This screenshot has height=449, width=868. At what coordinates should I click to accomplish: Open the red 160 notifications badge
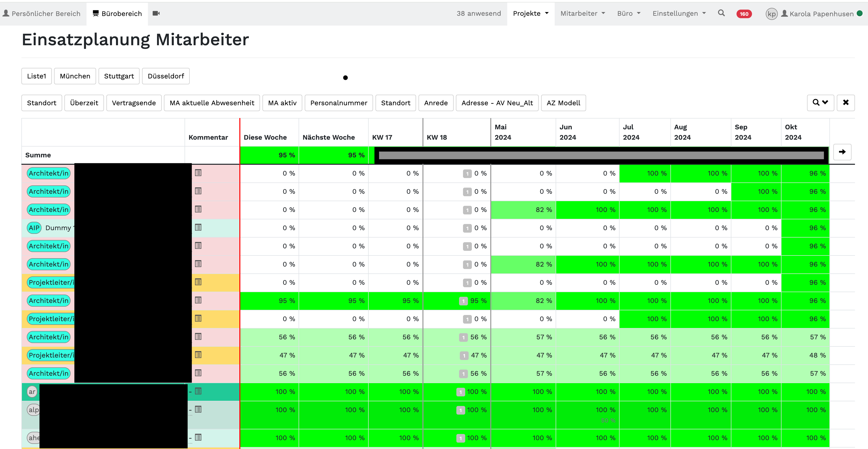(744, 14)
